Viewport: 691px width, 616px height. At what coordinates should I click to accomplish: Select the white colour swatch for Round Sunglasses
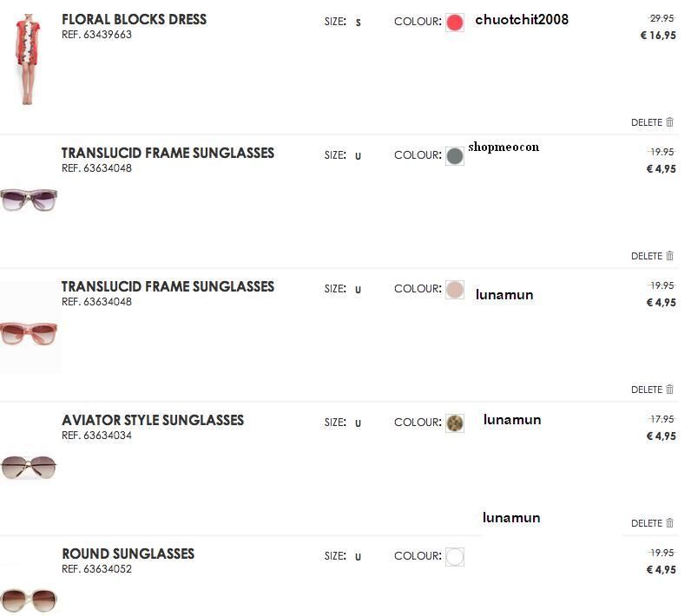tap(455, 557)
